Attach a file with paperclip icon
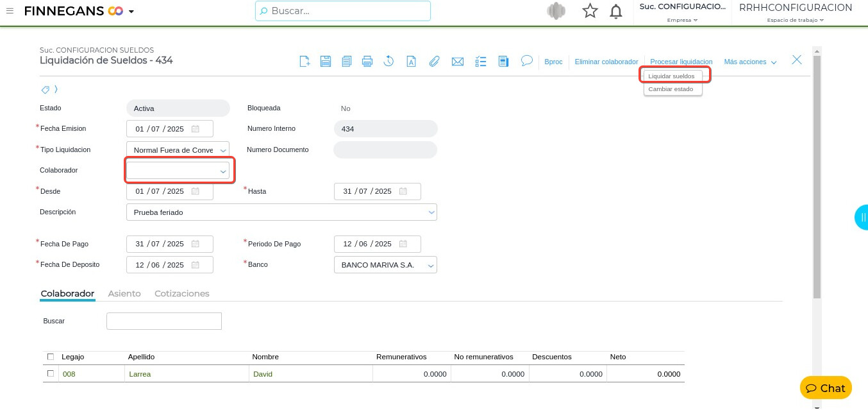The width and height of the screenshot is (868, 410). [434, 62]
